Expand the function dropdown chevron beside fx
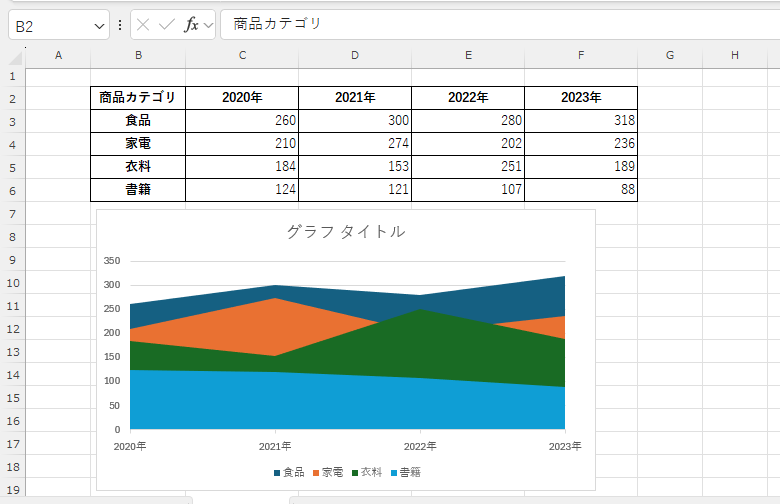 click(x=208, y=25)
